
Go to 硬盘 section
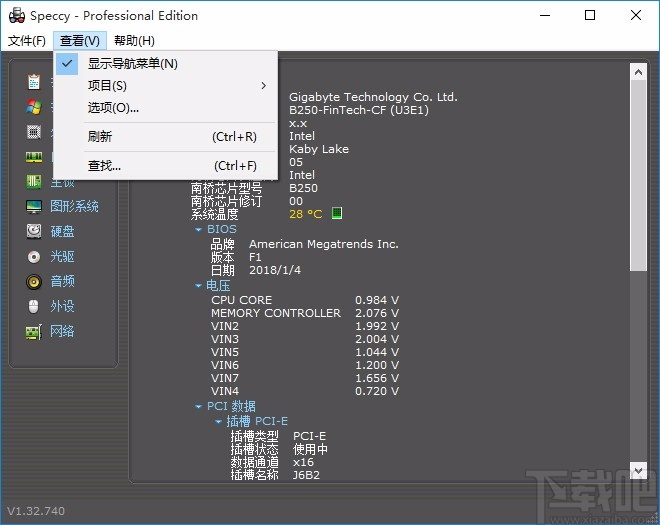[62, 232]
